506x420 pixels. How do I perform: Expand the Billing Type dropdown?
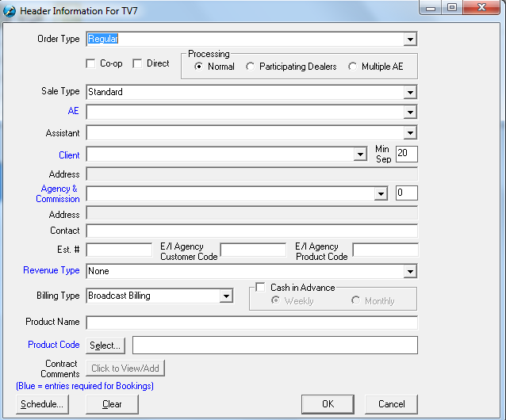(226, 296)
